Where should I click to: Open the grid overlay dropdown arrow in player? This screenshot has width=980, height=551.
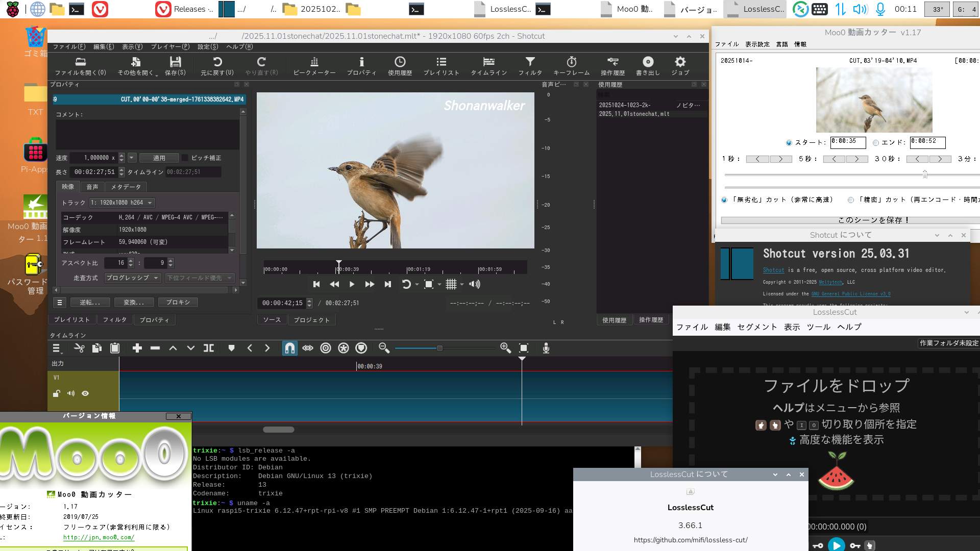point(462,285)
